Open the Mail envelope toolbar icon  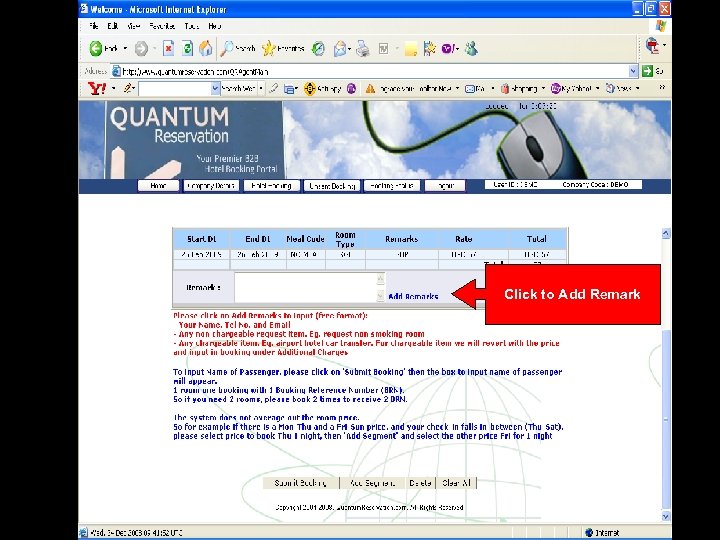pos(340,48)
